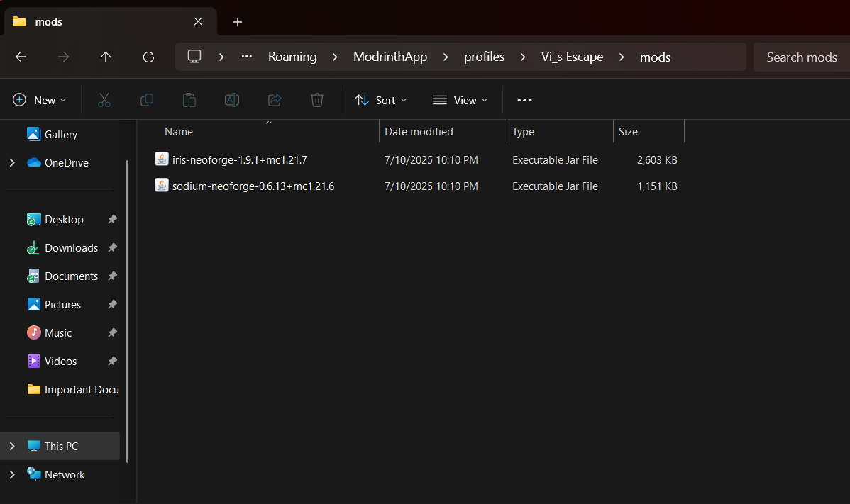850x504 pixels.
Task: Navigate to profiles in breadcrumb
Action: 484,57
